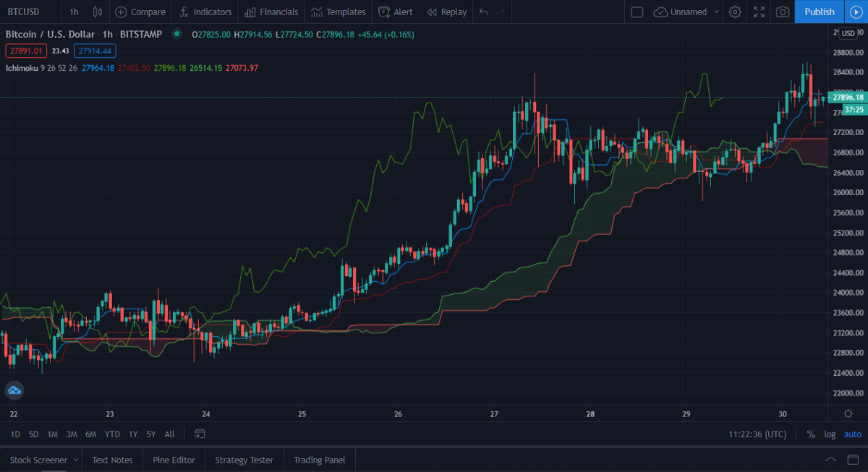Click the go to date icon
The width and height of the screenshot is (868, 472).
click(x=200, y=434)
